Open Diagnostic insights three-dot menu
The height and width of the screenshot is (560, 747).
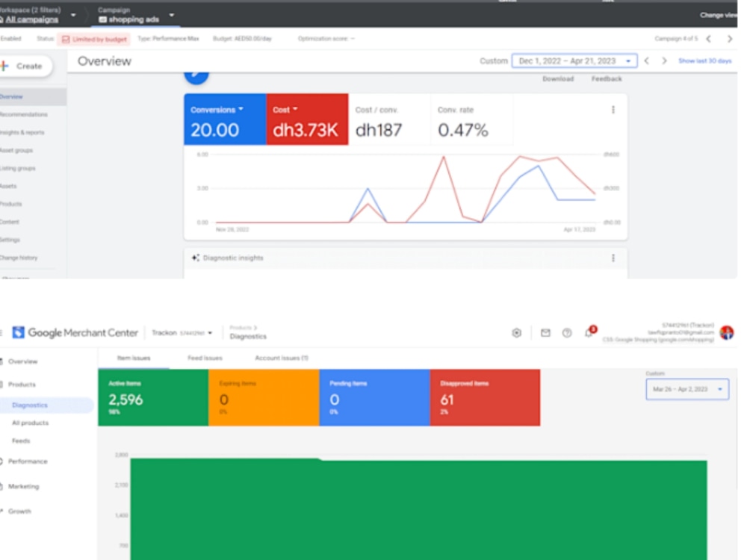613,258
